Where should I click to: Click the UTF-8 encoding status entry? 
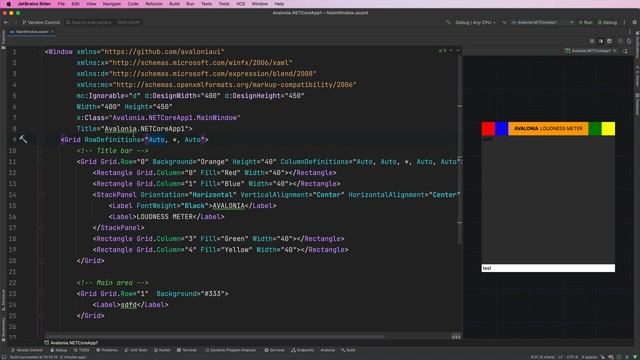click(572, 357)
